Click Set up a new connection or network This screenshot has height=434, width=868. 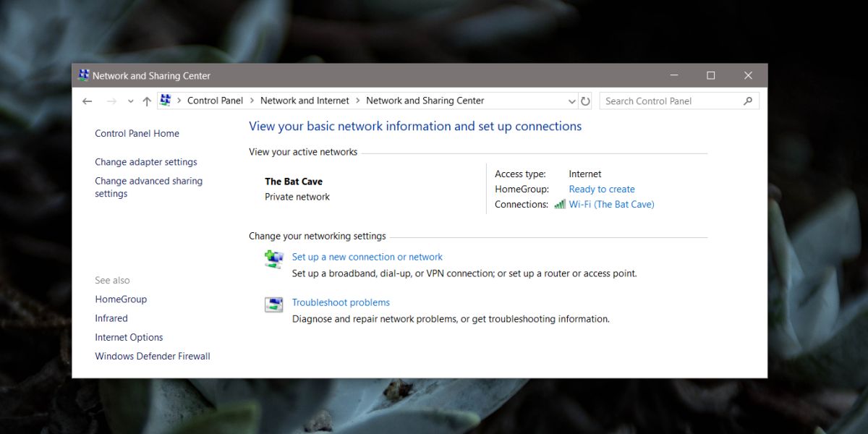[367, 257]
